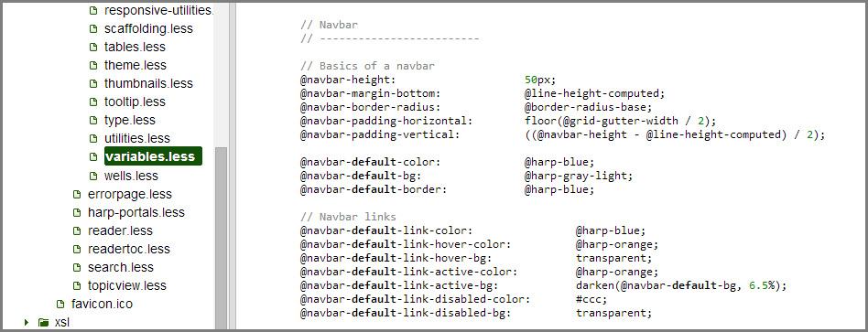This screenshot has height=332, width=868.
Task: Click the file icon beside theme.less
Action: pos(93,65)
